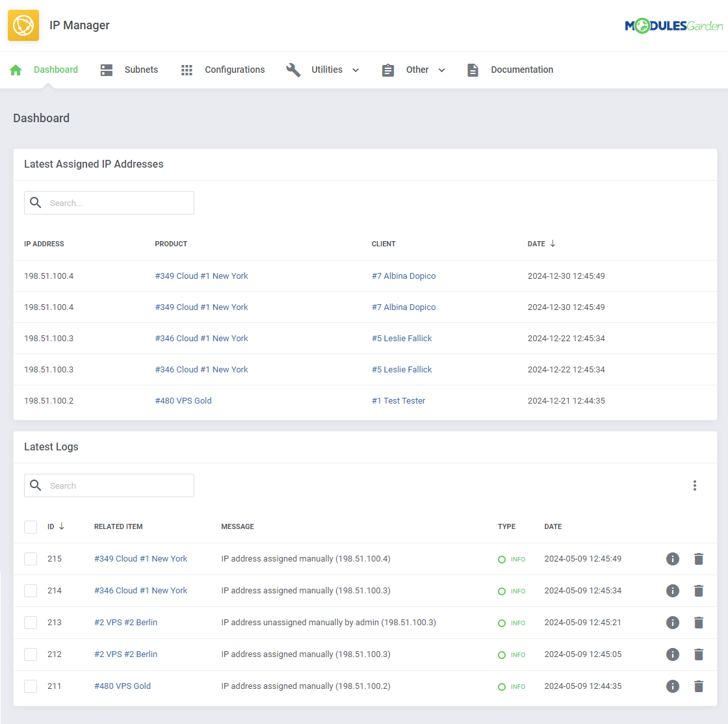The height and width of the screenshot is (724, 728).
Task: Show details for log 211
Action: [x=672, y=686]
